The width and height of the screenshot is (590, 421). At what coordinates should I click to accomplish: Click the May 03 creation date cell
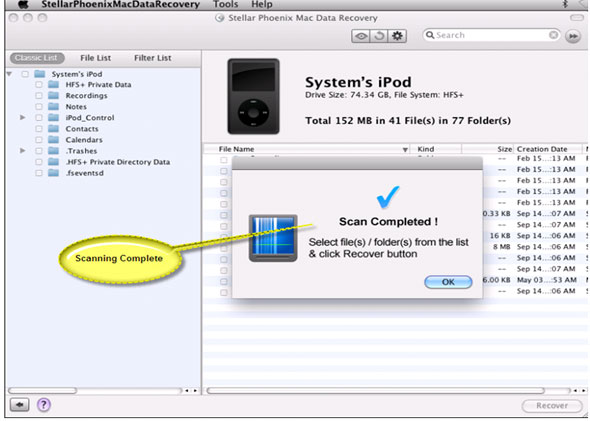tap(546, 280)
